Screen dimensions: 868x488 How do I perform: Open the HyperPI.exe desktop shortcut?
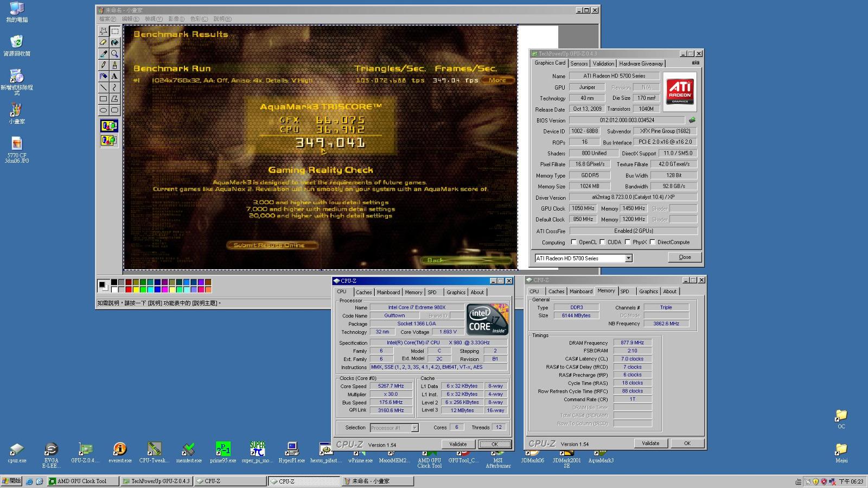pyautogui.click(x=292, y=452)
